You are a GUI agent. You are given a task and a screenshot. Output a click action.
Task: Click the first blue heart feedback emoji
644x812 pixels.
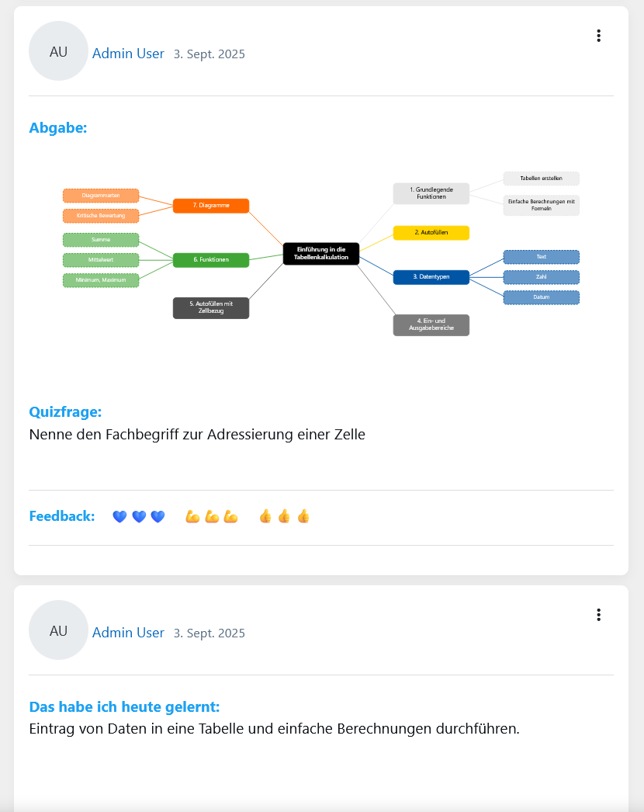click(x=119, y=517)
